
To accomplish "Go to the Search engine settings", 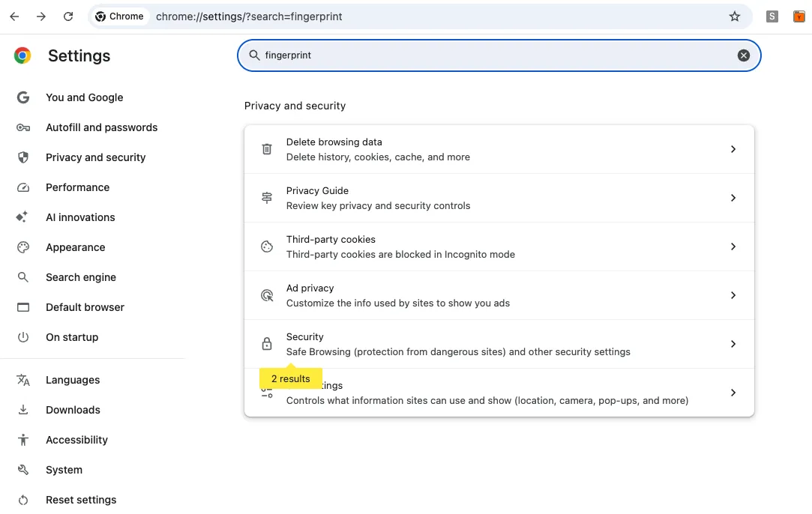I will coord(81,277).
